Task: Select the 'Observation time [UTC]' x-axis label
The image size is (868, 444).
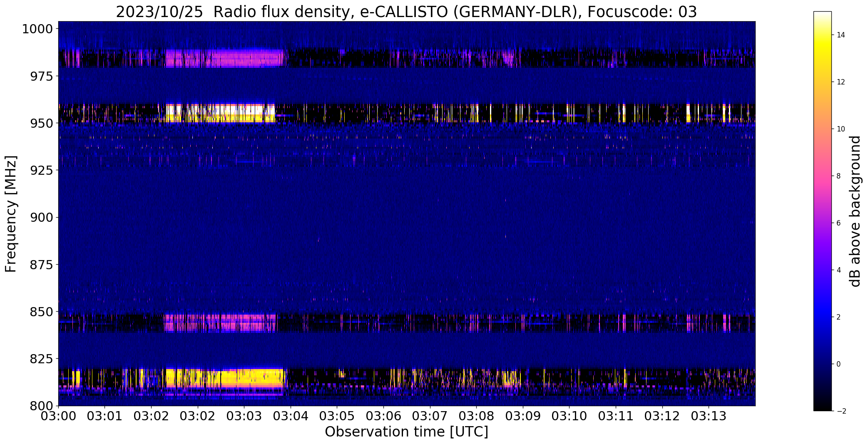Action: coord(406,432)
